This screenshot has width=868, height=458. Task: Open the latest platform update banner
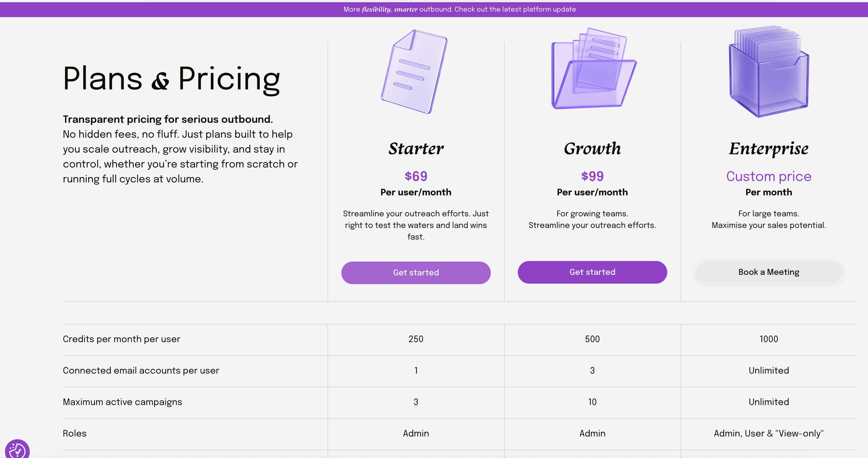point(460,9)
